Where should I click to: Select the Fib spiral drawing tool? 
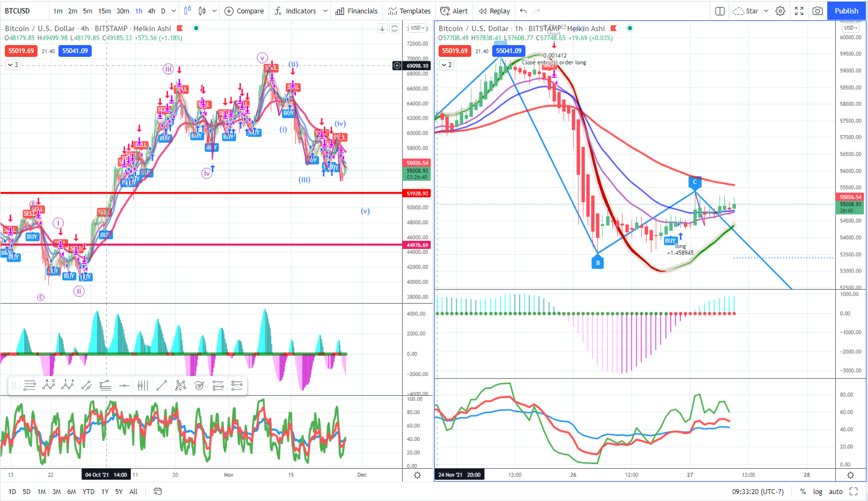[199, 385]
